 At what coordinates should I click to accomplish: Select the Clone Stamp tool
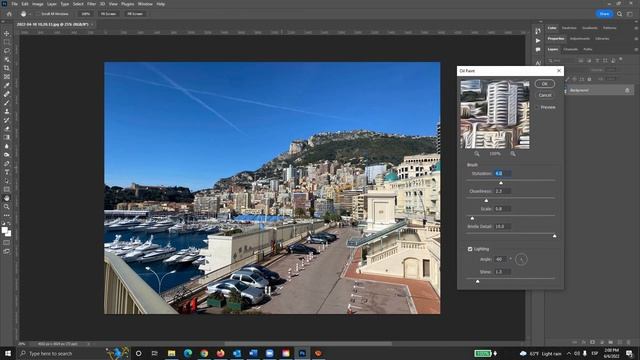coord(7,111)
